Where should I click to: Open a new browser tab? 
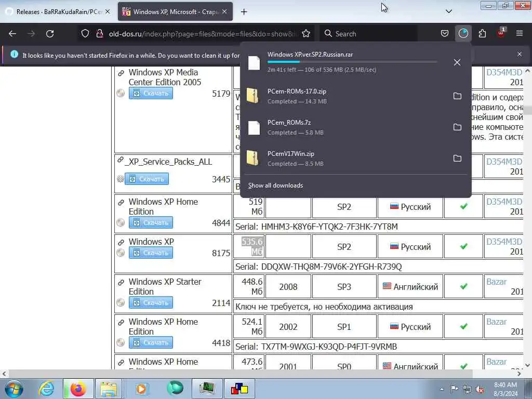coord(244,12)
